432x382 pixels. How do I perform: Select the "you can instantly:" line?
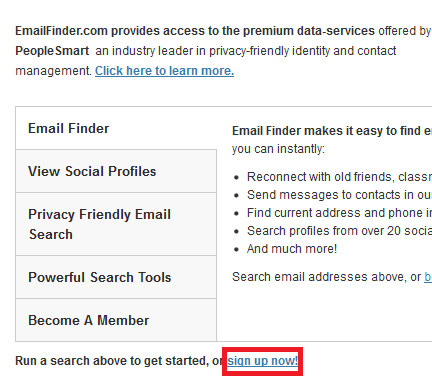pyautogui.click(x=278, y=149)
